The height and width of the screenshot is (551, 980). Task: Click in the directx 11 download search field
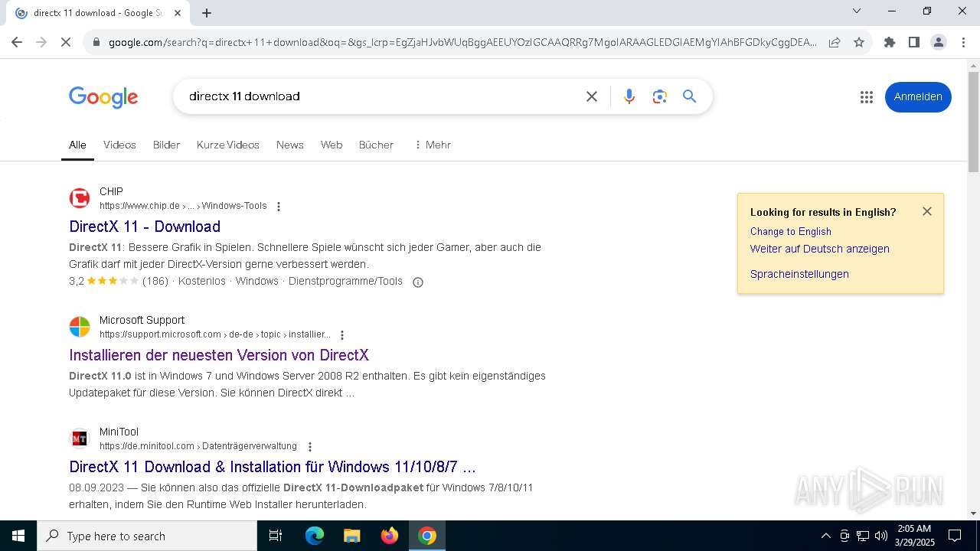[x=383, y=96]
